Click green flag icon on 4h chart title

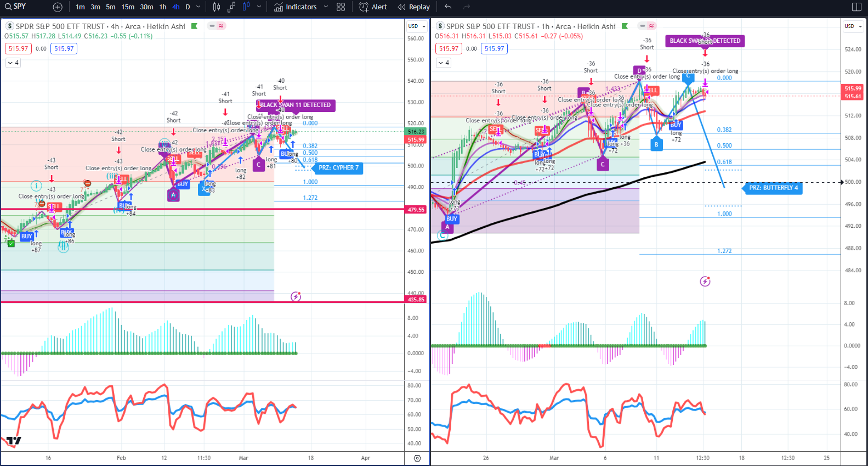[x=194, y=26]
